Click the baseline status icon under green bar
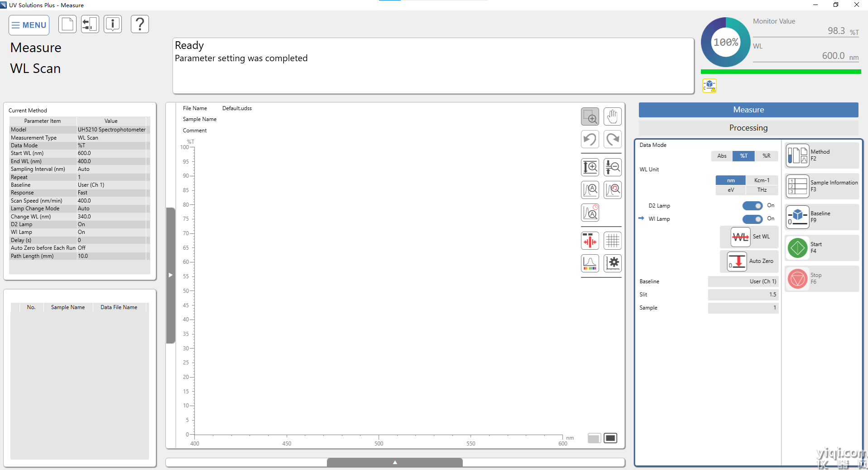Viewport: 868px width, 470px height. [x=710, y=86]
